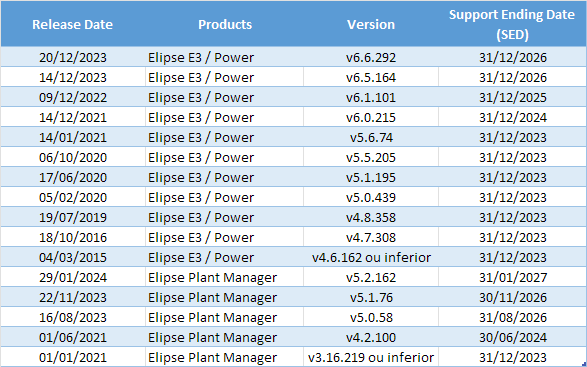
Task: Select SED 31/12/2023 in v3.16.219 row
Action: pyautogui.click(x=513, y=357)
